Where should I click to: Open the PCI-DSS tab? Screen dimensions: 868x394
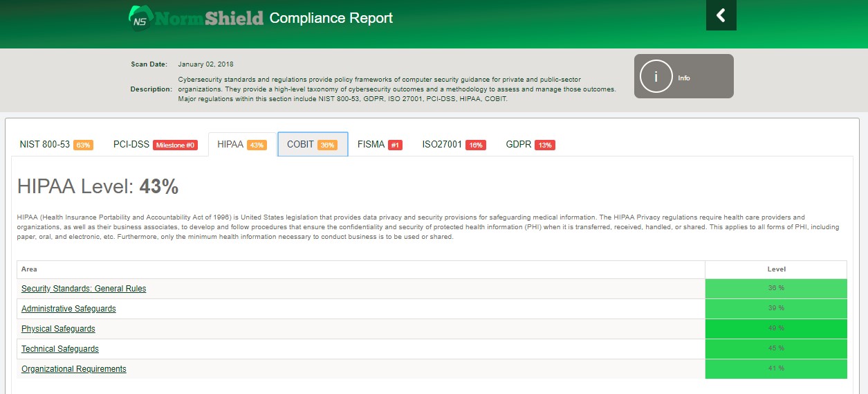pos(156,144)
